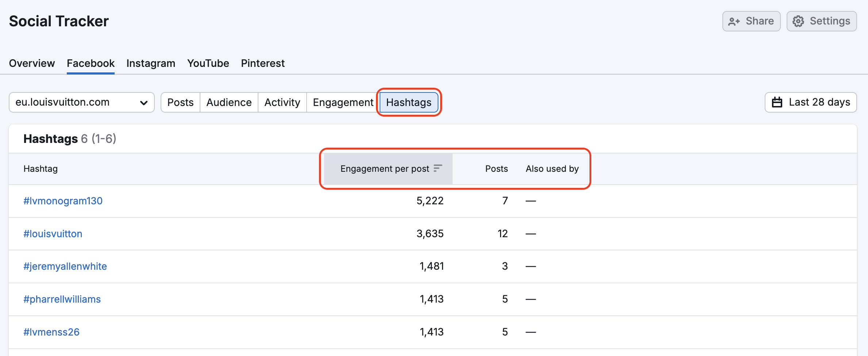Click the #pharrellwilliams hashtag
This screenshot has width=868, height=356.
pos(62,299)
